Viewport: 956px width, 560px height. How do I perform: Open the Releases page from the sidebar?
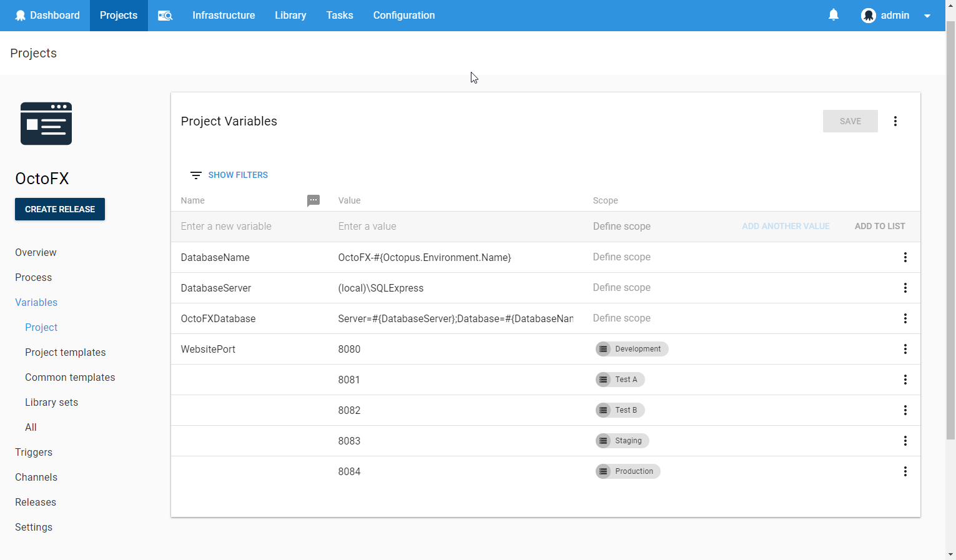pos(36,502)
